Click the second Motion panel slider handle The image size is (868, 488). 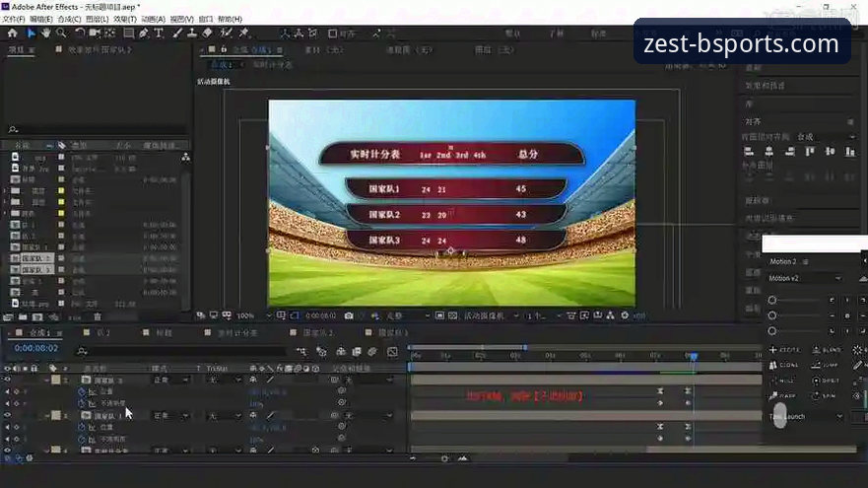(x=772, y=315)
